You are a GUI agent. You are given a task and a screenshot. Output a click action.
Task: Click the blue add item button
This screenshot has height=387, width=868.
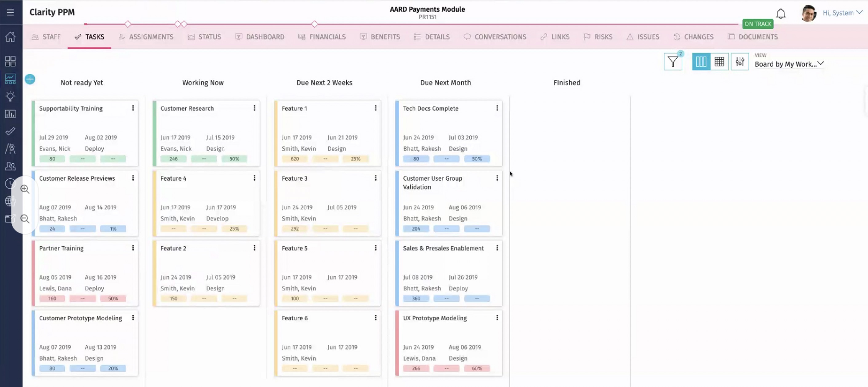[30, 79]
